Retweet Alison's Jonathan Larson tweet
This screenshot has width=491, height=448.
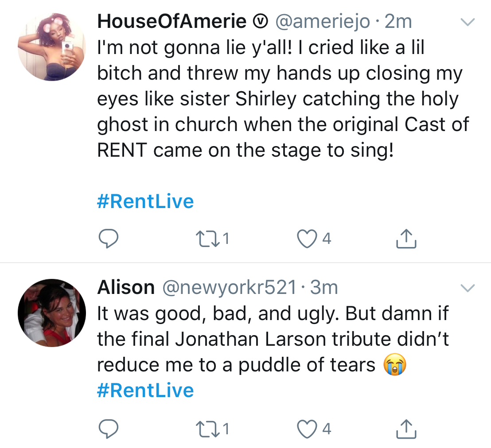tap(208, 429)
